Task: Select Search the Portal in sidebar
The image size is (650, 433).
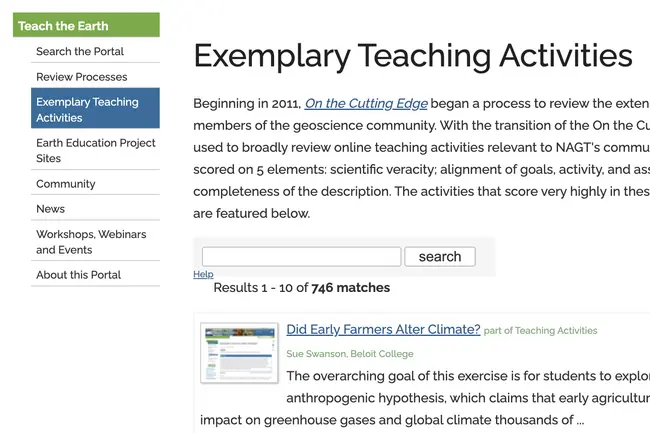Action: [80, 51]
